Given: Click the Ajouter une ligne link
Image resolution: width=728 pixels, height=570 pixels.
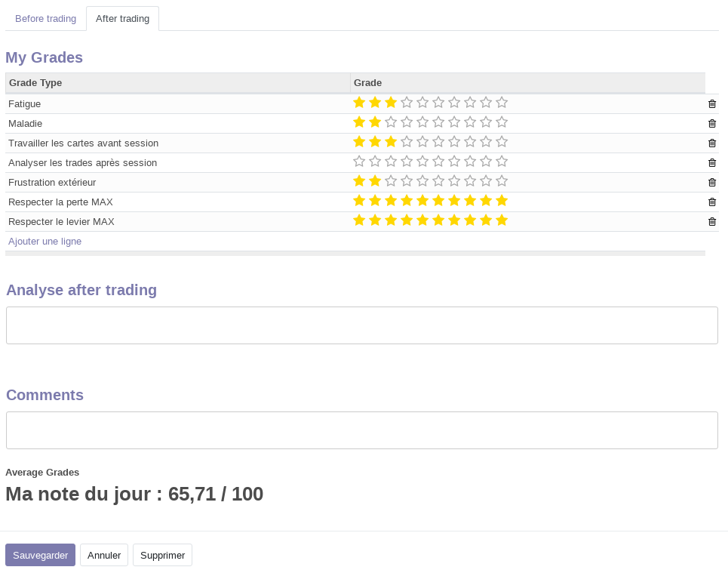Looking at the screenshot, I should pos(45,242).
